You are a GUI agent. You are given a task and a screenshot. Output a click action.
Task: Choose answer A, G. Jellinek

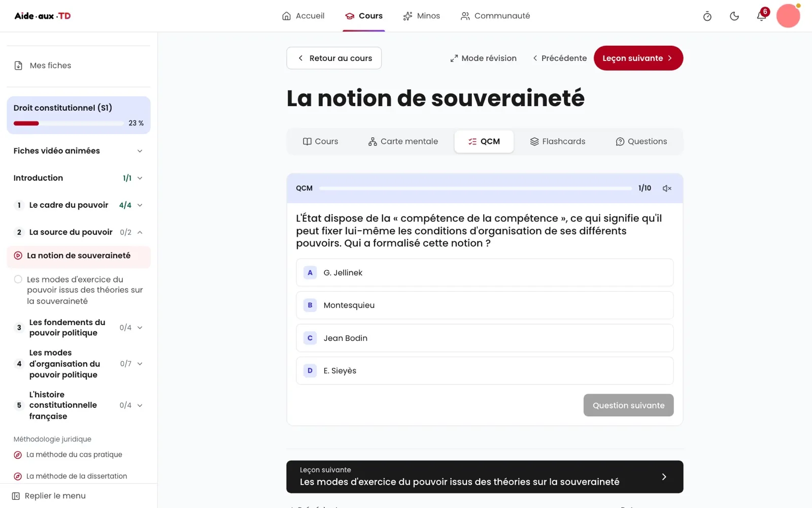coord(485,273)
